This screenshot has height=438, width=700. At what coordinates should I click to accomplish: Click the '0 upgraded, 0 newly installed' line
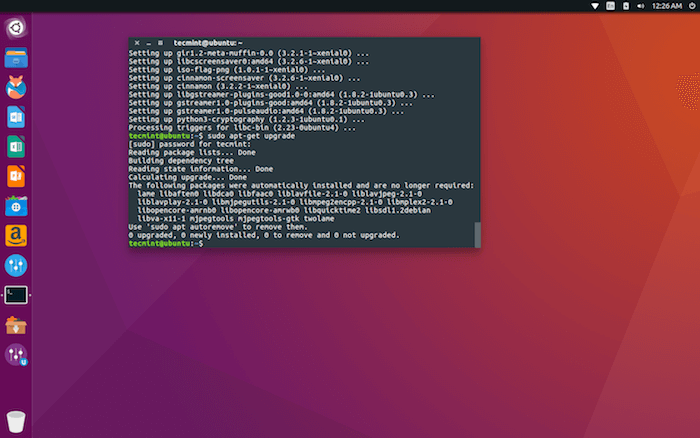264,235
